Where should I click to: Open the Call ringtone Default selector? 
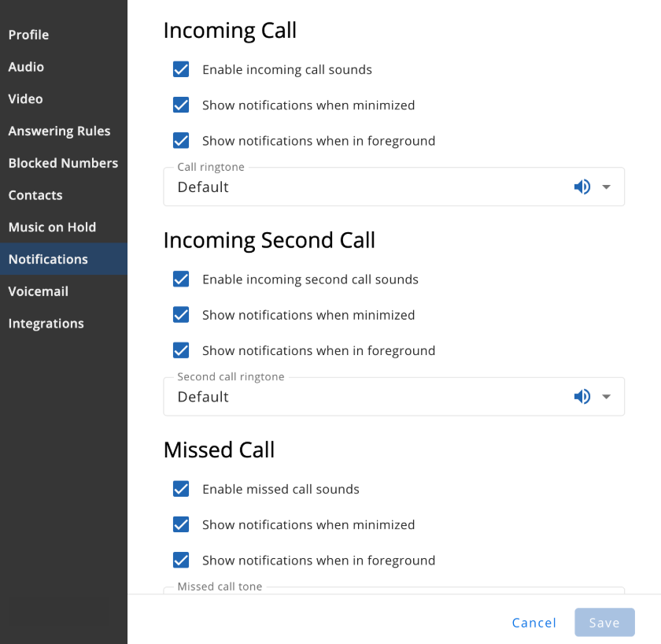tap(393, 187)
